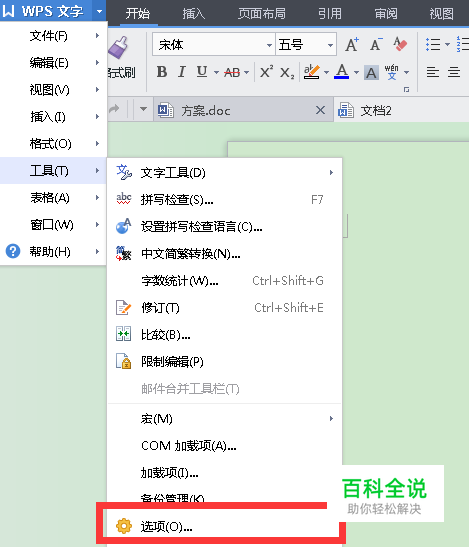Open 窗口(W) menu item
Screen dimensions: 469x547
[53, 224]
